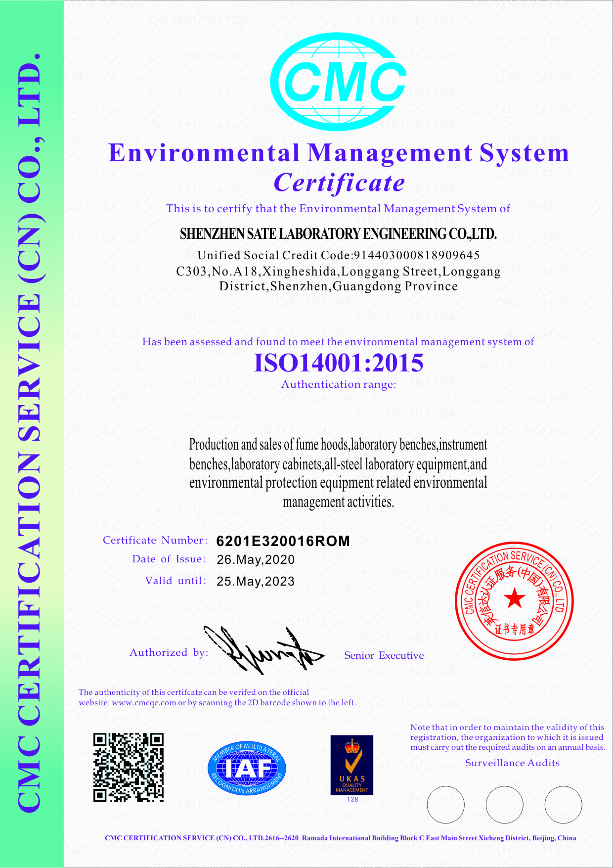Select the issue date "26.May,2020"
The height and width of the screenshot is (868, 613).
pyautogui.click(x=256, y=560)
